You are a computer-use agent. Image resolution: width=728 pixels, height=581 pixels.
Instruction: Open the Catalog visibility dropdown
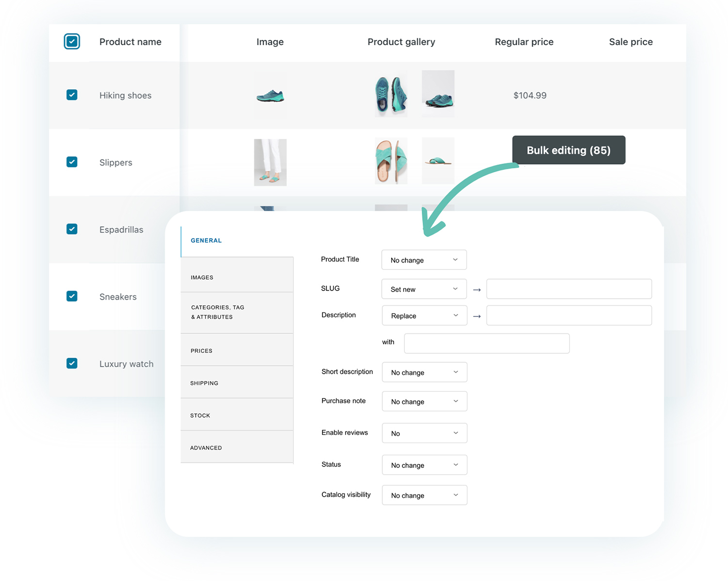pos(424,495)
